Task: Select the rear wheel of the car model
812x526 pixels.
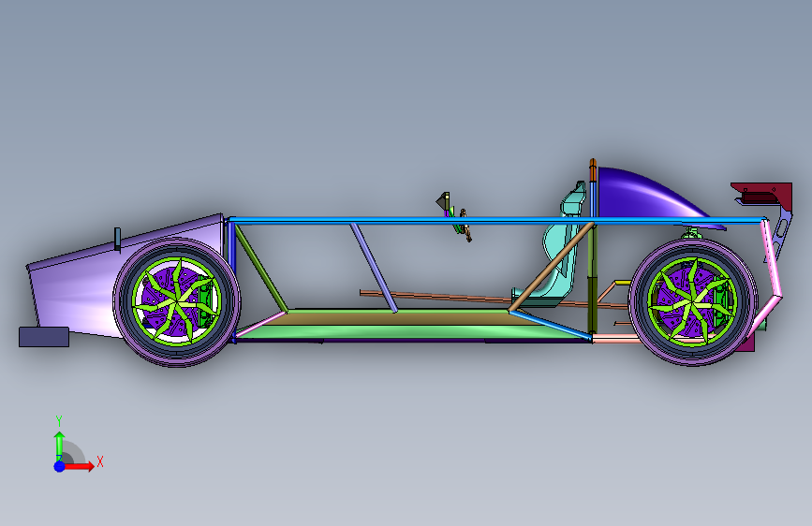Action: point(693,301)
